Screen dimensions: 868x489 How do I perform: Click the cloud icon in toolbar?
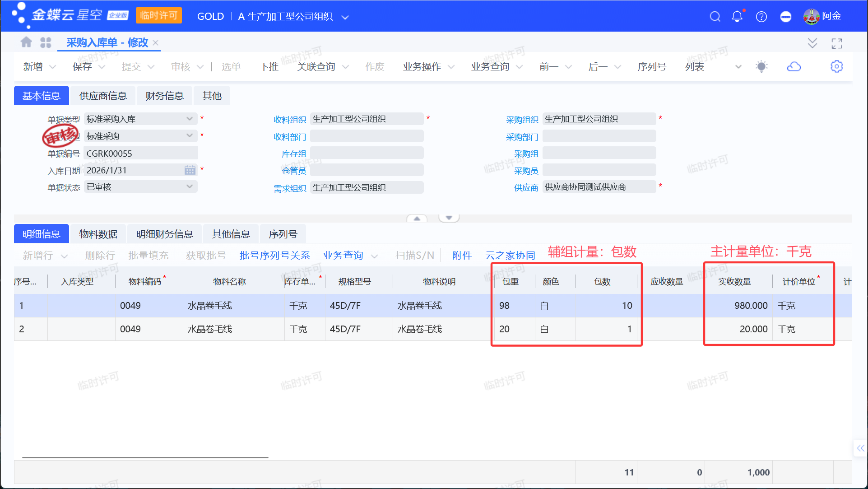click(x=794, y=67)
